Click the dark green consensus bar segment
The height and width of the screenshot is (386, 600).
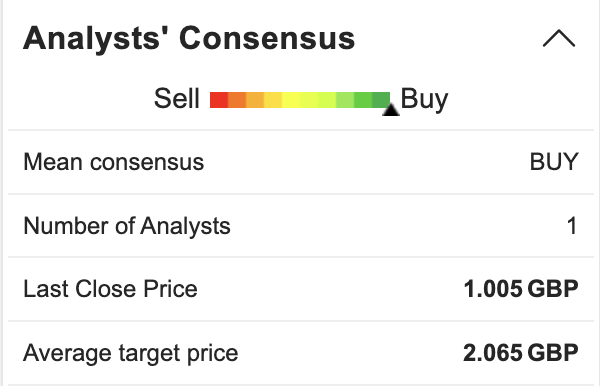381,99
